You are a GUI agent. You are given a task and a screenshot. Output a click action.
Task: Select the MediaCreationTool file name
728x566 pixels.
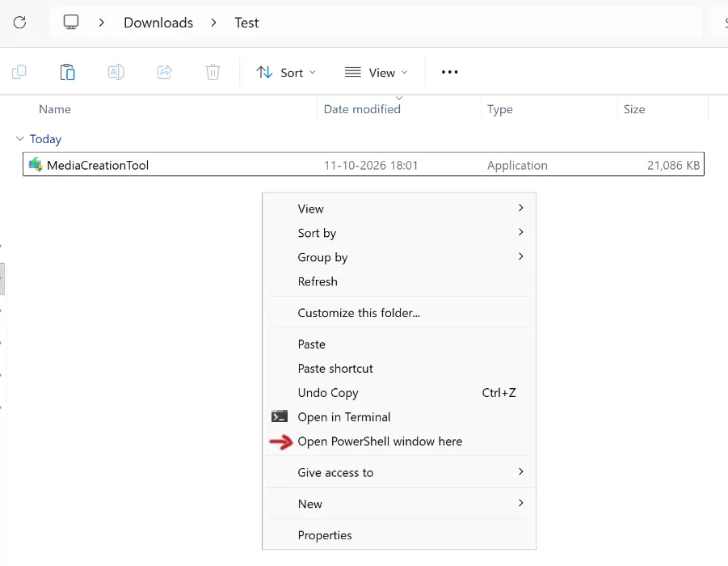(98, 165)
